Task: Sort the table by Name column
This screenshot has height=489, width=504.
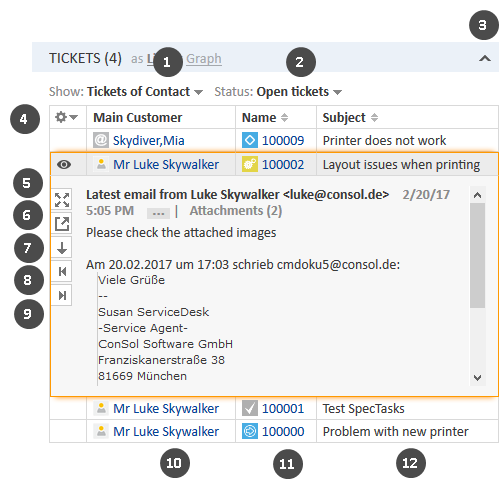Action: coord(284,117)
